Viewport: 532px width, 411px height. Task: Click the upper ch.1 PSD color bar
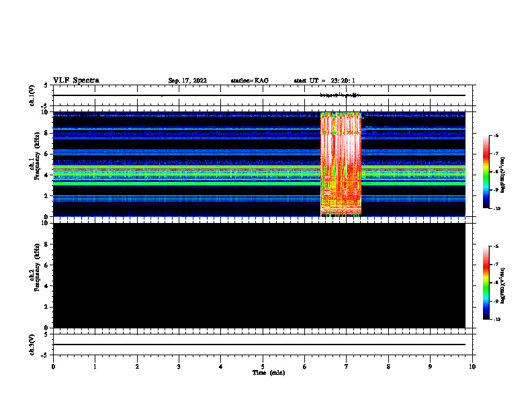click(x=486, y=172)
